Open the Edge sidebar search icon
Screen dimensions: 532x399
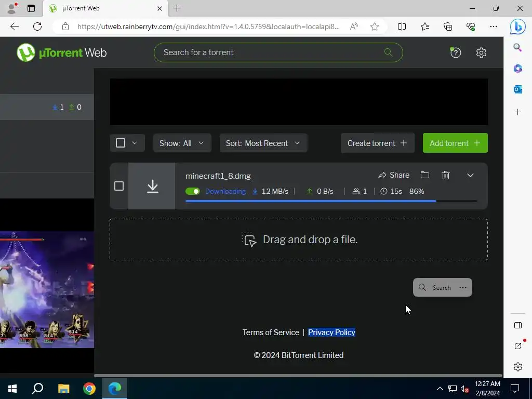[x=517, y=47]
